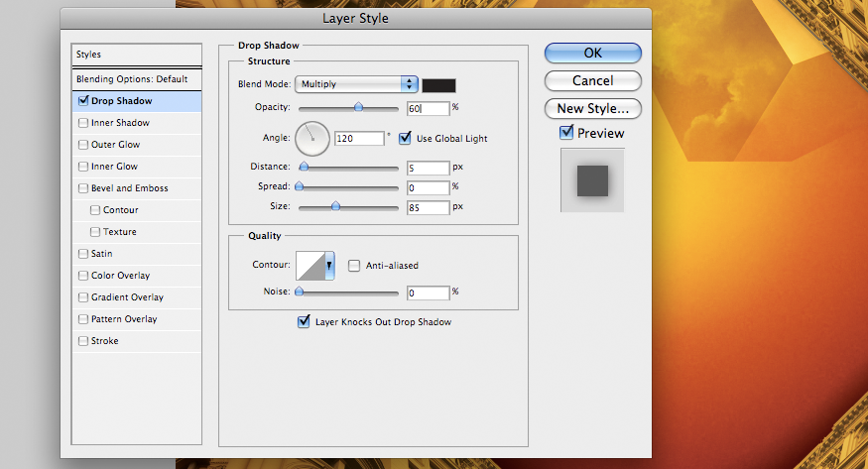Click the Cancel button
This screenshot has height=469, width=868.
point(593,80)
